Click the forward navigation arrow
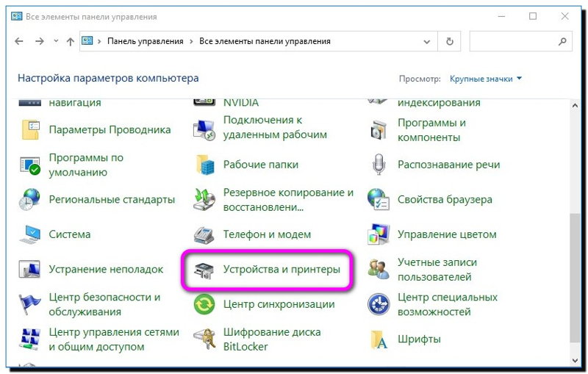The width and height of the screenshot is (588, 374). (40, 41)
